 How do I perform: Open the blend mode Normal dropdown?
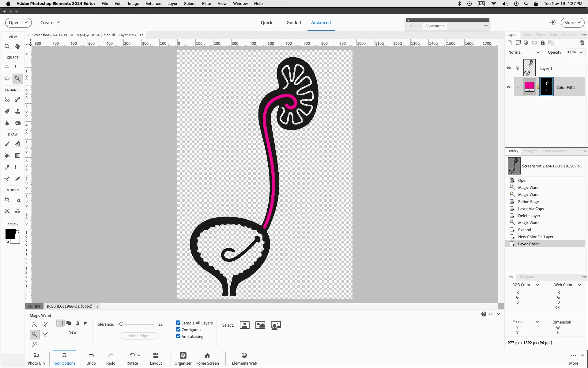[524, 52]
